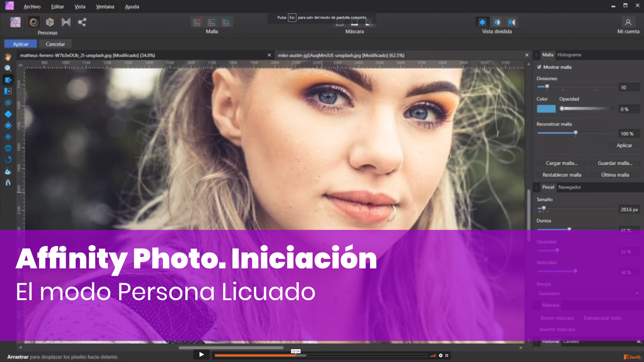Switch to the Malla panel tab

coord(547,55)
